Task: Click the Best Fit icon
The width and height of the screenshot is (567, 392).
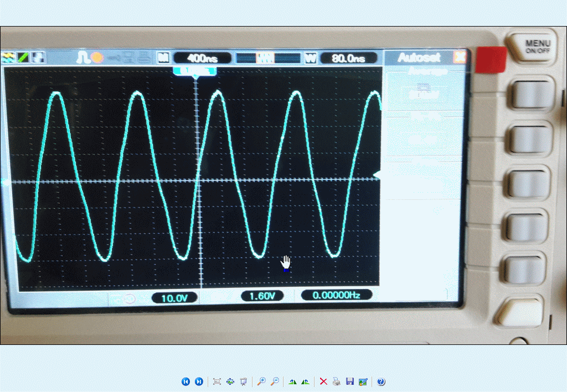Action: [217, 381]
